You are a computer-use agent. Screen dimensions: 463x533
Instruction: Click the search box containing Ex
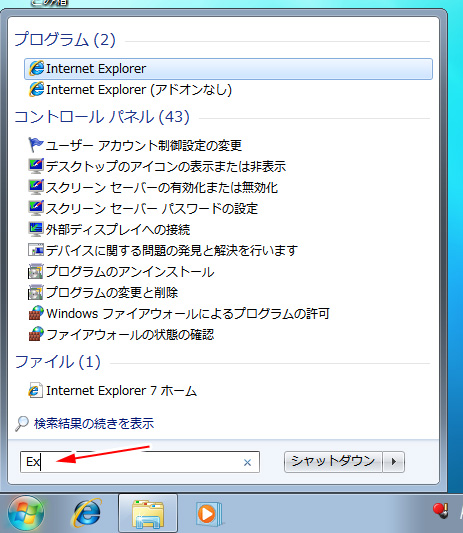[140, 462]
